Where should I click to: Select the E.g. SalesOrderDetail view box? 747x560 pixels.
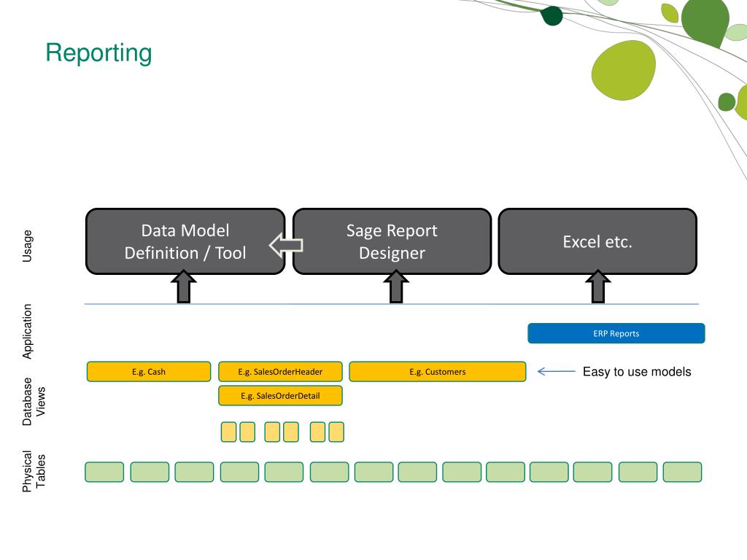click(280, 396)
